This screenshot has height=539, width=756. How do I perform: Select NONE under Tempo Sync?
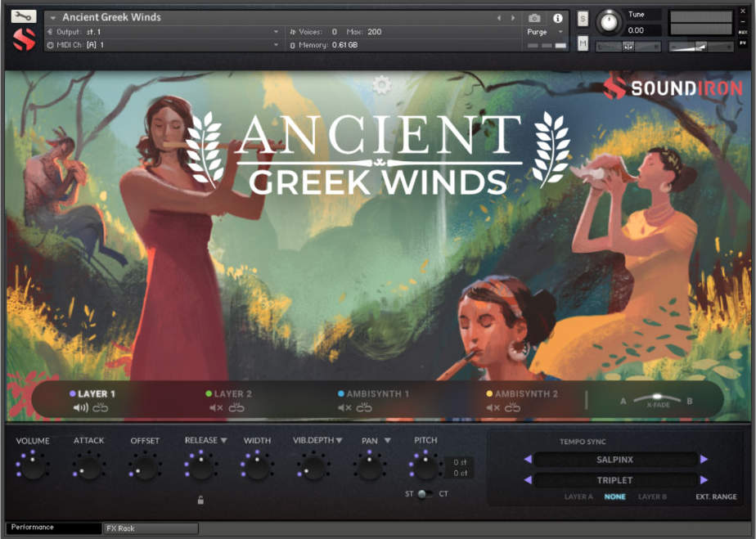[x=614, y=496]
